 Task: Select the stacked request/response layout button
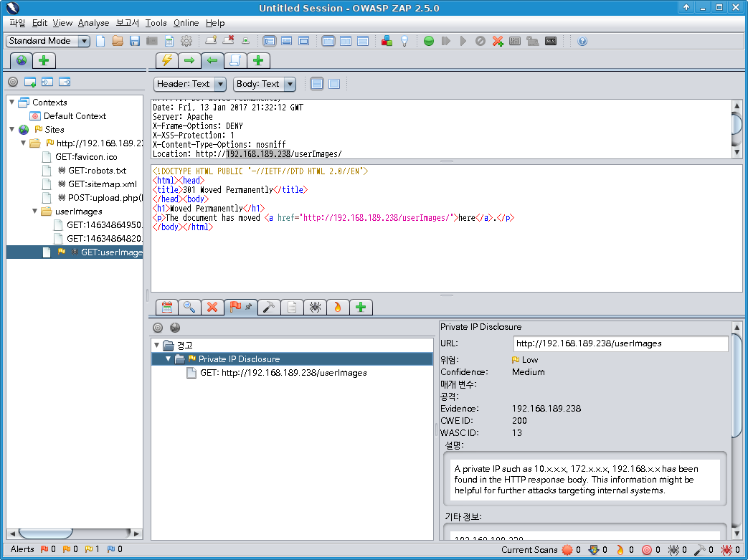363,41
